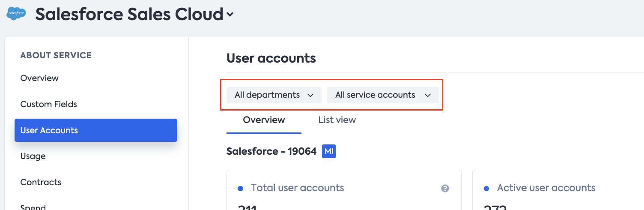Click the Salesforce - 19064 heading

271,151
